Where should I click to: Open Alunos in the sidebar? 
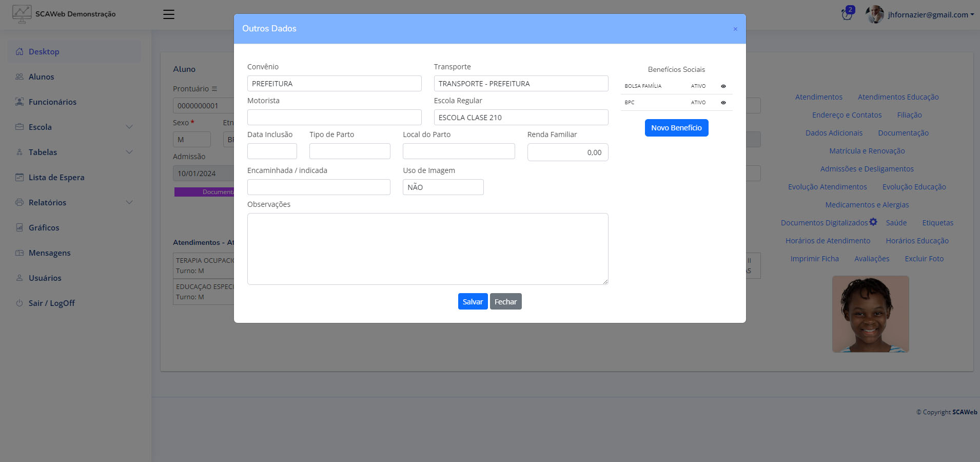pos(41,77)
